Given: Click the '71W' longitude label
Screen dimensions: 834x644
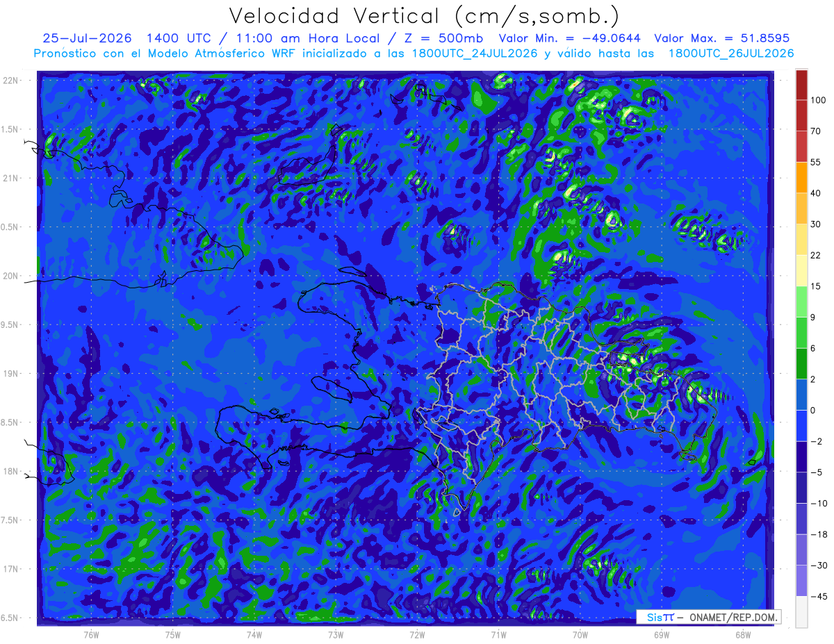Looking at the screenshot, I should click(498, 634).
